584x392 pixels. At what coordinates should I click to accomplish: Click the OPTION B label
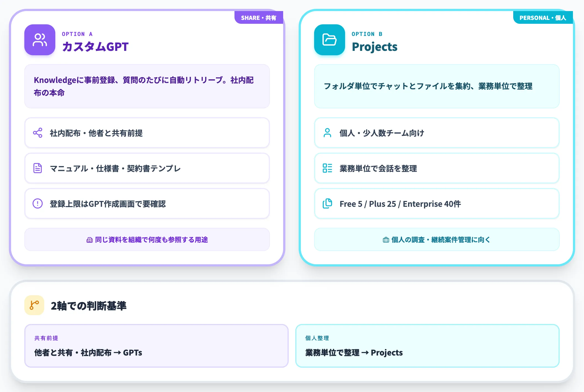(367, 34)
